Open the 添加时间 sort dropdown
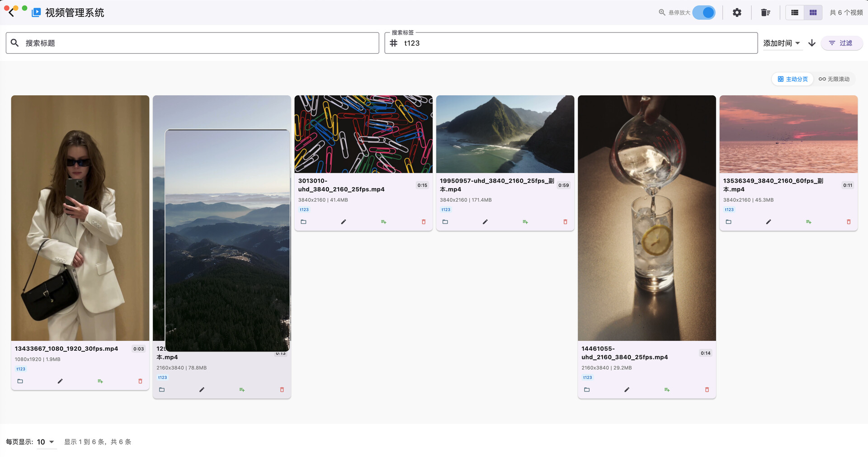 (x=782, y=43)
